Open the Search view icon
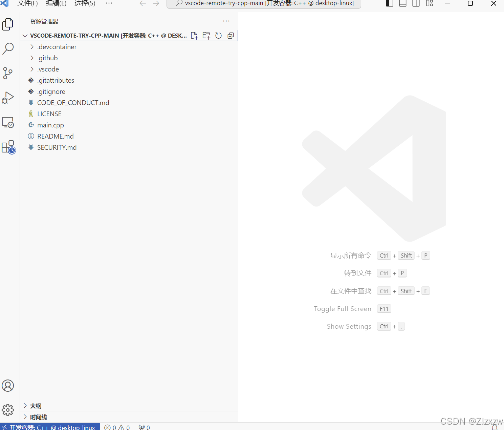The width and height of the screenshot is (504, 430). (8, 49)
